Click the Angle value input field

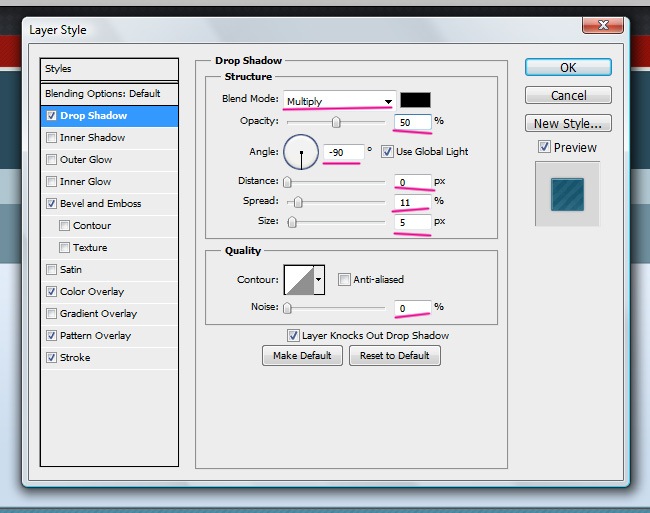342,152
